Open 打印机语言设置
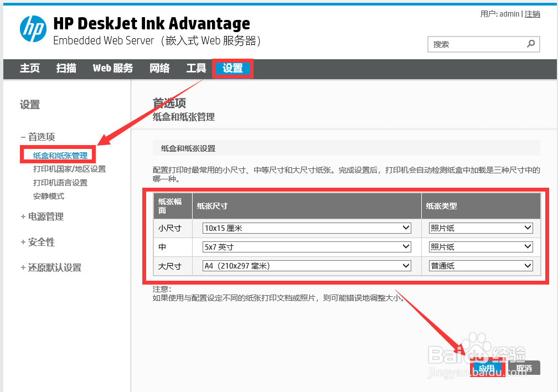The image size is (558, 392). 60,183
